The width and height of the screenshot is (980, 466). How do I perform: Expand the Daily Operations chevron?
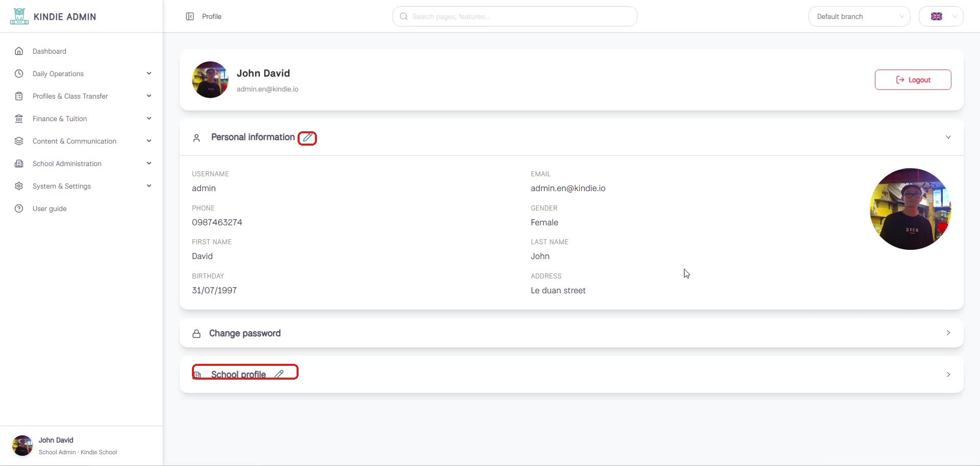149,74
